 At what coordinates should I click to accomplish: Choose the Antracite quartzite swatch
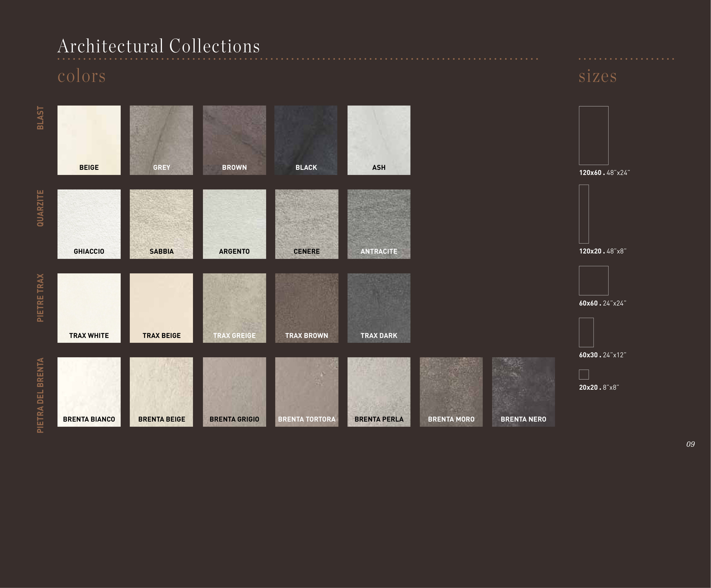(379, 224)
